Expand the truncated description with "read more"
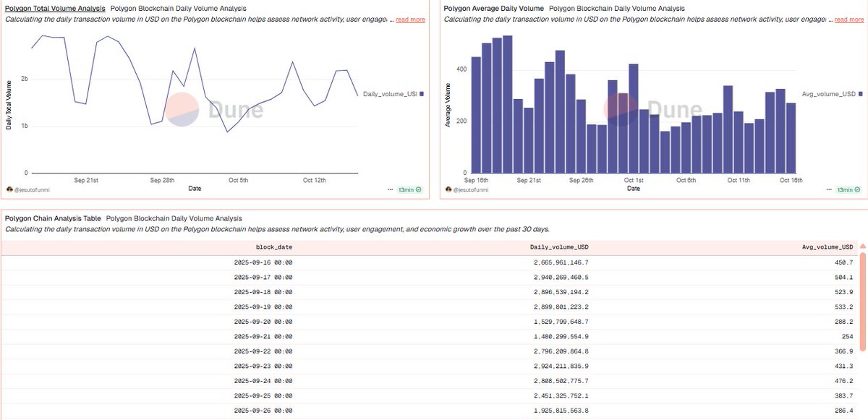This screenshot has height=420, width=868. pyautogui.click(x=409, y=20)
